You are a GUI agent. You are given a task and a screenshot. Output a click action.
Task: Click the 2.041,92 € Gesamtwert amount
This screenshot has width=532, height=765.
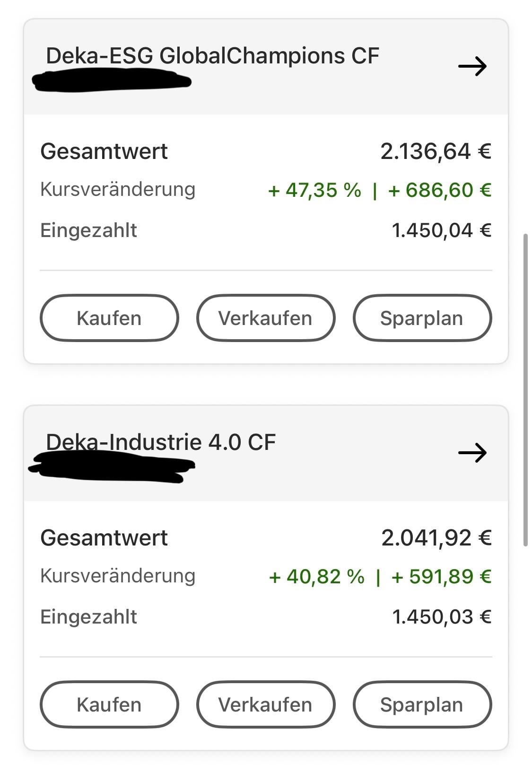coord(436,538)
